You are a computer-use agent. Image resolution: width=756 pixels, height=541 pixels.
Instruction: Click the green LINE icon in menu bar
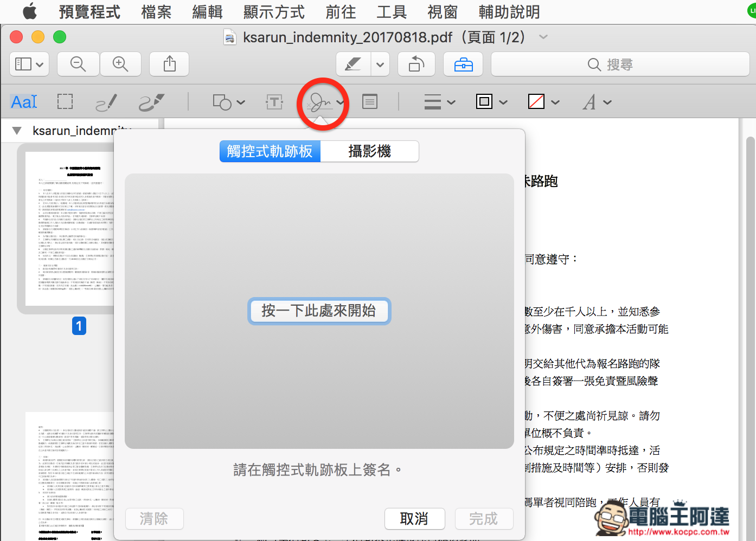tap(752, 11)
